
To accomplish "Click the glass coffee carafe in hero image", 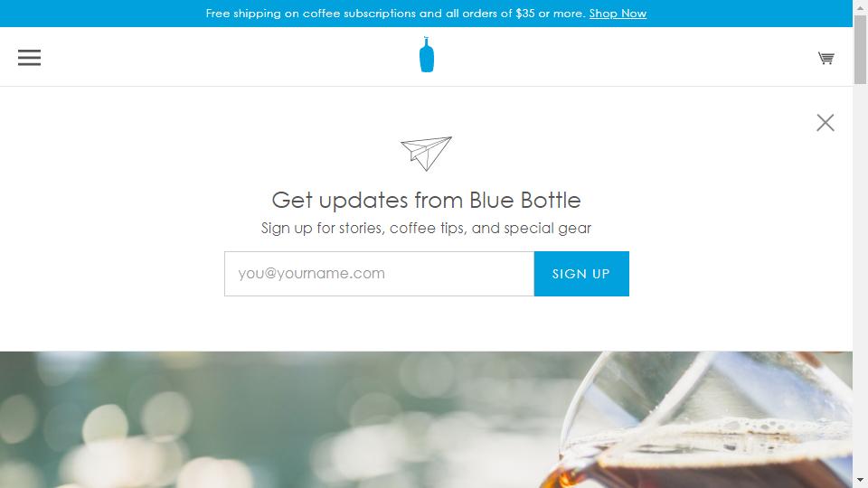I will pos(703,420).
